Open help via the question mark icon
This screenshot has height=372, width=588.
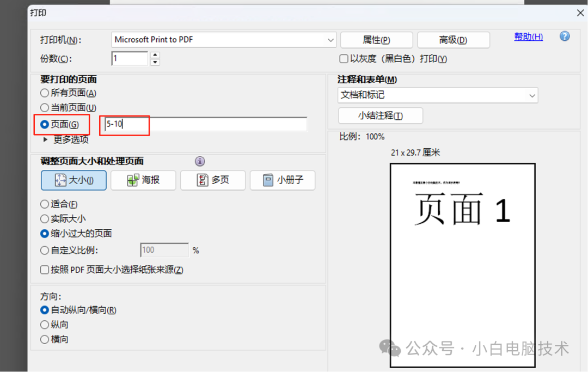tap(565, 36)
